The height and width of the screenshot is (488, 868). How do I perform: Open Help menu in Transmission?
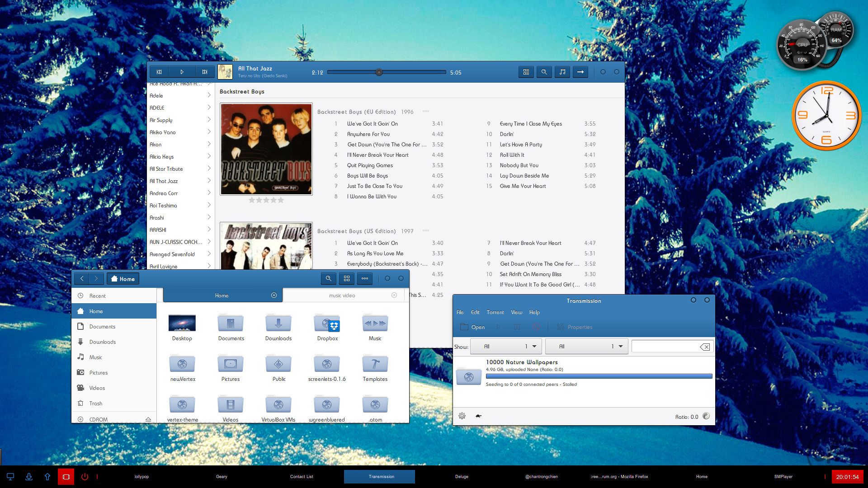pyautogui.click(x=534, y=312)
